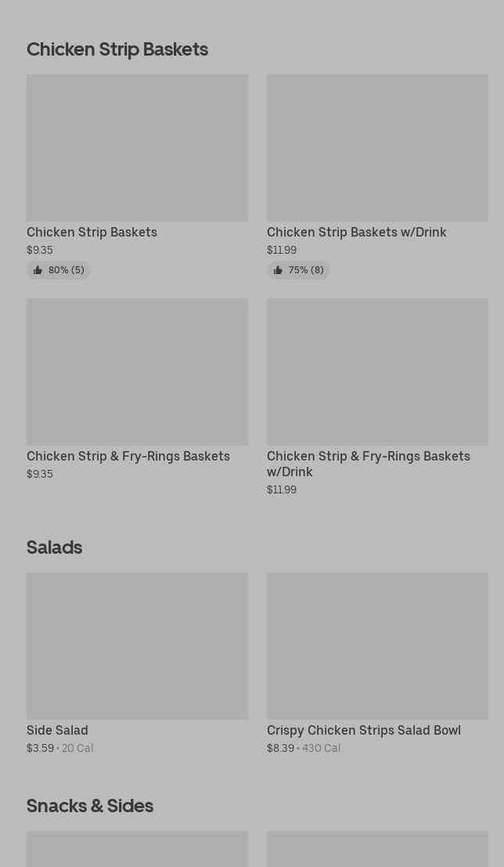
Task: Click the thumbs-up icon beside 80% rating
Action: point(38,270)
